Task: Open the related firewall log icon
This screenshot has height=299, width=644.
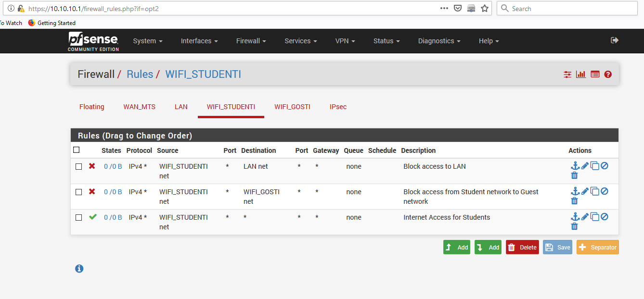Action: 595,75
